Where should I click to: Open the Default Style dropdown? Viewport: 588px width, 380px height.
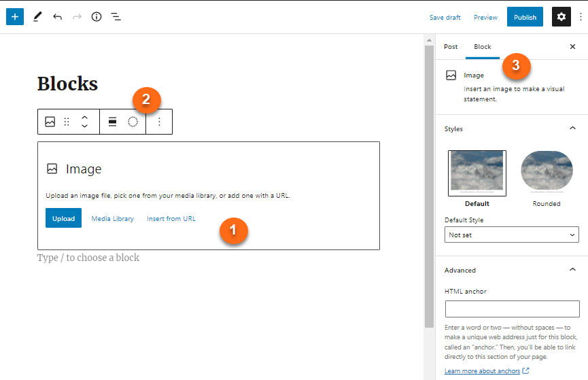(x=512, y=235)
